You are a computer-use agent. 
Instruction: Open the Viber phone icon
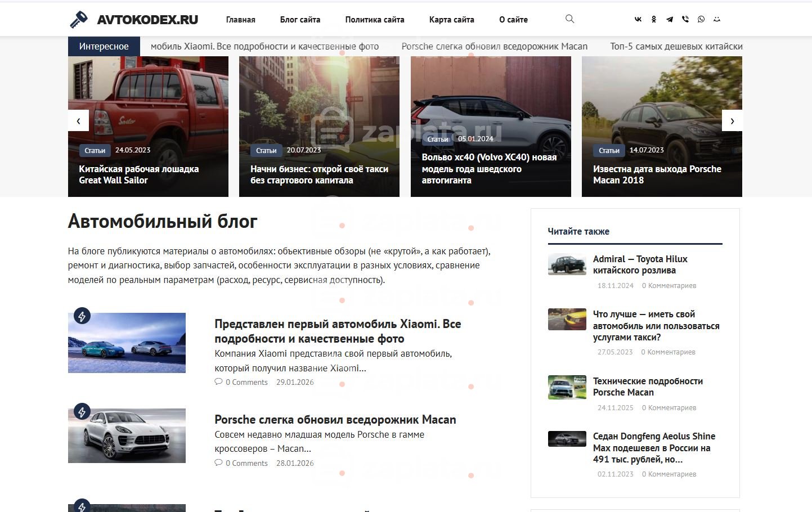click(685, 19)
